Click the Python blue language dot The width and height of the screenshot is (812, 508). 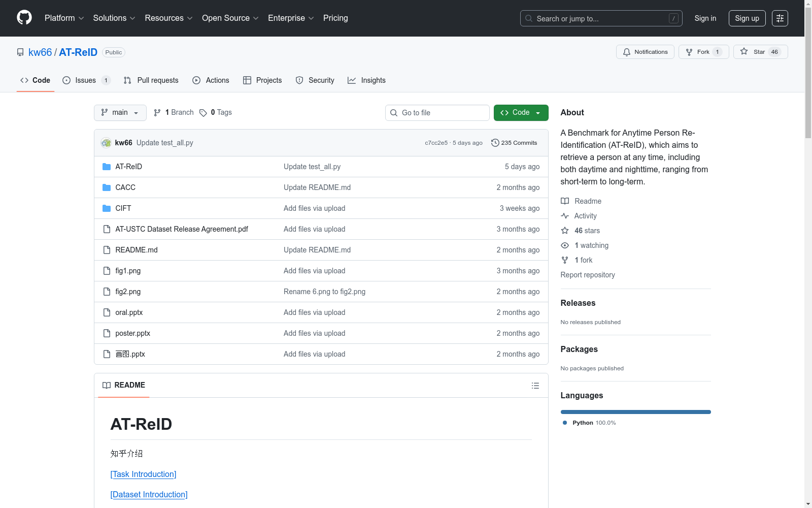pyautogui.click(x=565, y=423)
